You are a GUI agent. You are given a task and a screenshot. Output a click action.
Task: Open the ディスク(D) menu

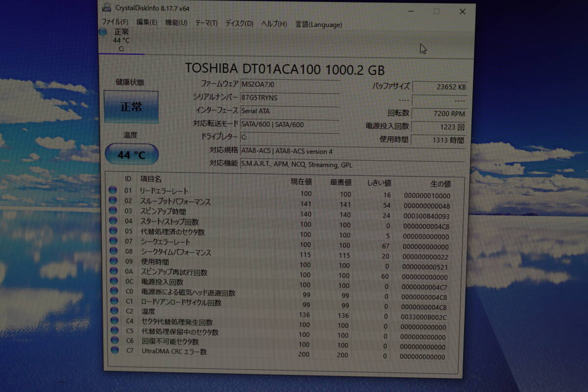point(239,24)
